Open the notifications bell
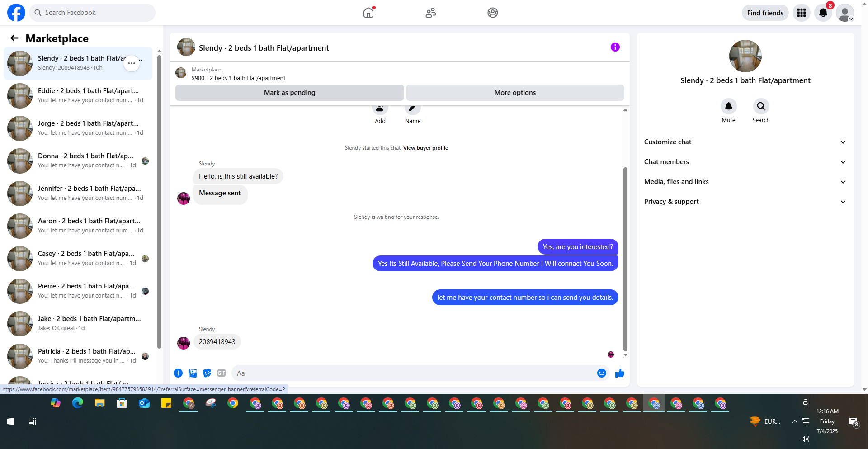868x449 pixels. pyautogui.click(x=823, y=13)
